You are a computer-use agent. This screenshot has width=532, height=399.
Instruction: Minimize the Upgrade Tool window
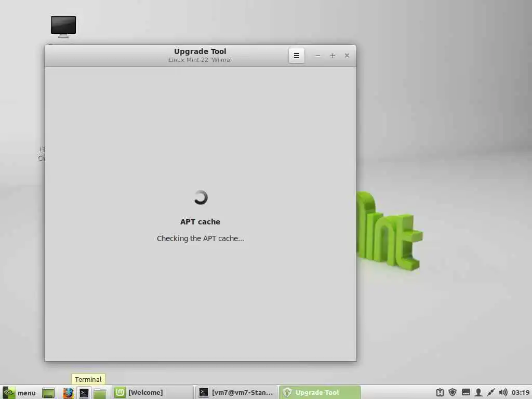[x=317, y=56]
